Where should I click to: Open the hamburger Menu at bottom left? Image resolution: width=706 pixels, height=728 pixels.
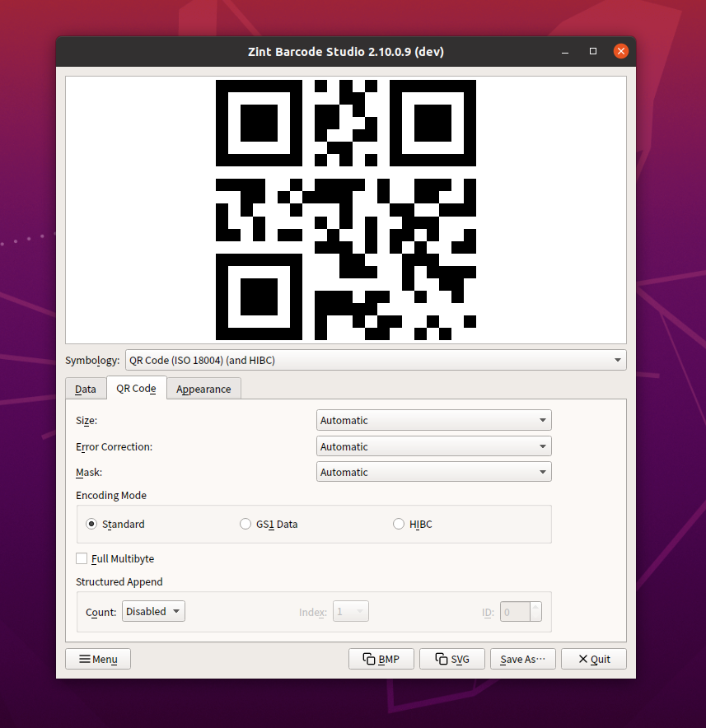point(97,658)
